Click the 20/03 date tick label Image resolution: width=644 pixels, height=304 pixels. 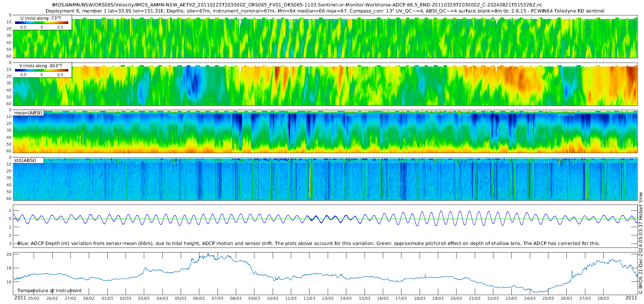456,298
